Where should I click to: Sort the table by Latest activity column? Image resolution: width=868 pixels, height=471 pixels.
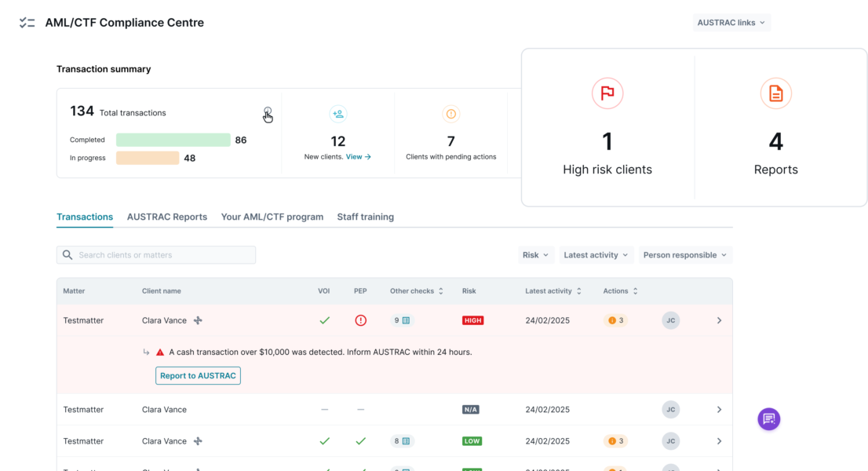tap(553, 291)
